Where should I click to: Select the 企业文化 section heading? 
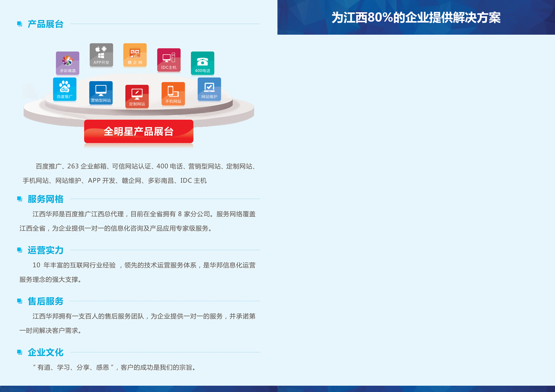click(45, 352)
